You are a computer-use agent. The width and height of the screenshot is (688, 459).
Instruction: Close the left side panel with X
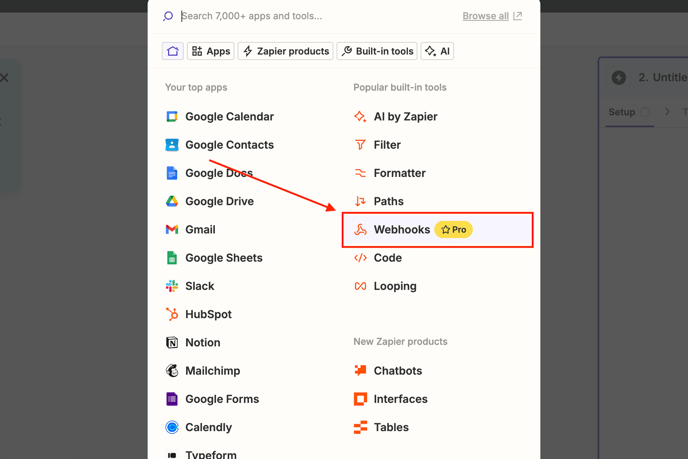(4, 78)
